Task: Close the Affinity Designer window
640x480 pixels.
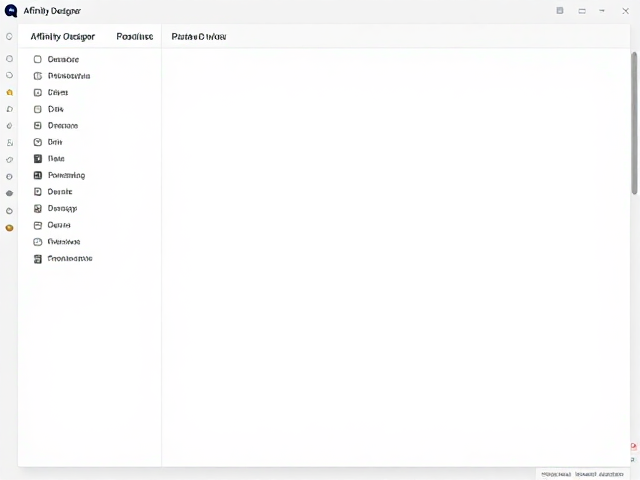Action: [625, 11]
